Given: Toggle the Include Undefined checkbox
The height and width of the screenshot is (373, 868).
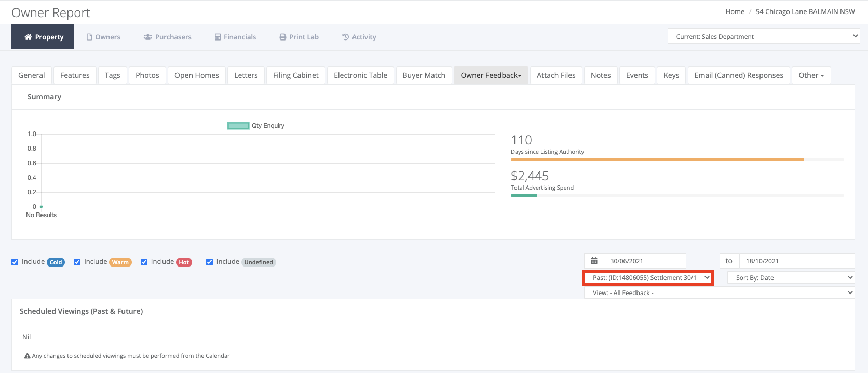Looking at the screenshot, I should tap(210, 262).
